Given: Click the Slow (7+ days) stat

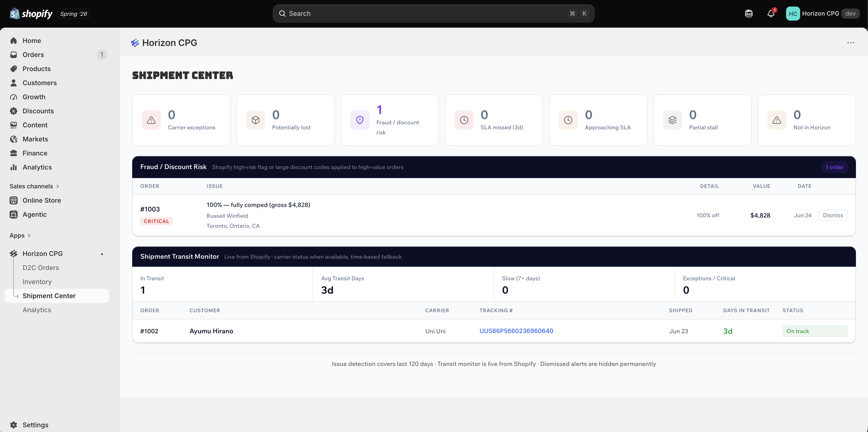Looking at the screenshot, I should 584,284.
